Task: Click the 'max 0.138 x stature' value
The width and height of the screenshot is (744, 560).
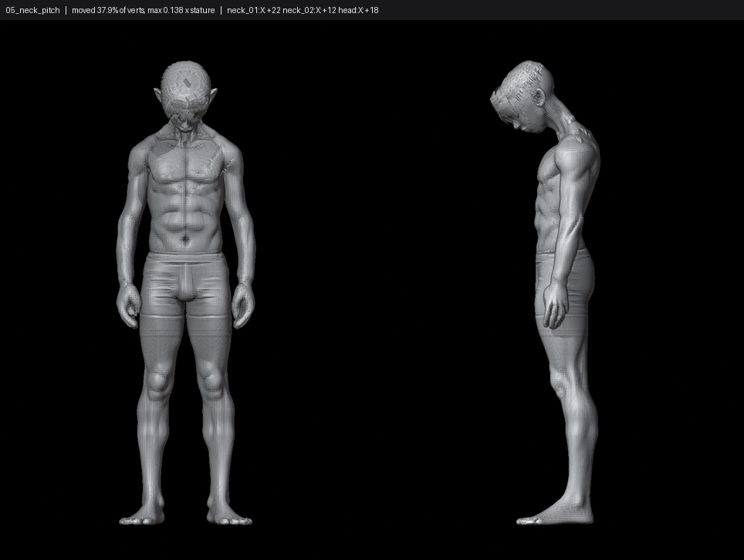Action: click(x=181, y=10)
